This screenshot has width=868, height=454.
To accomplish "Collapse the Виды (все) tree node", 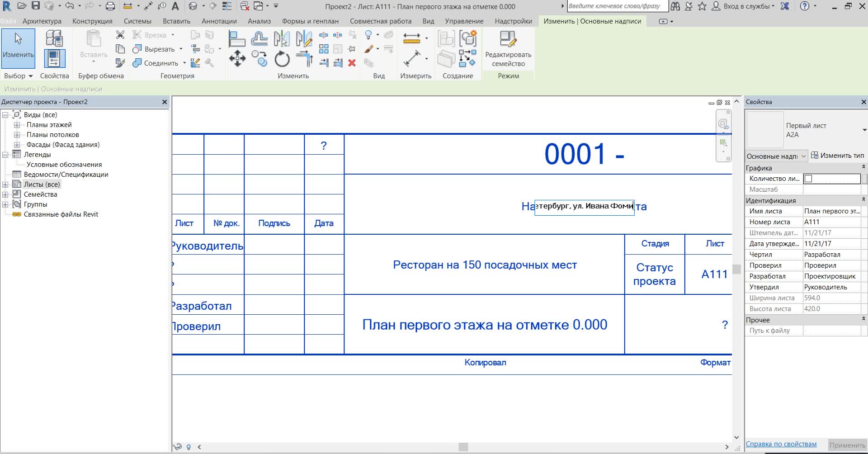I will tap(5, 115).
